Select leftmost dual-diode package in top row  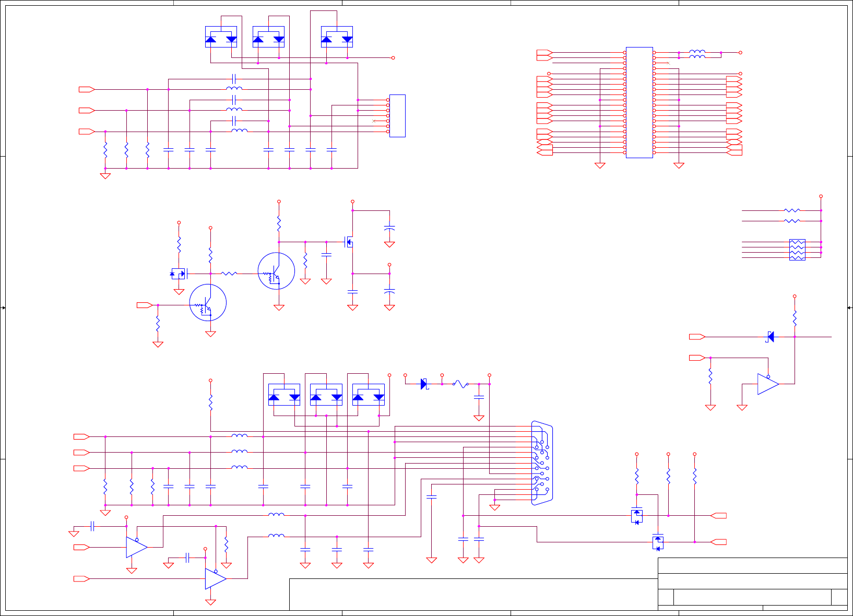point(221,37)
